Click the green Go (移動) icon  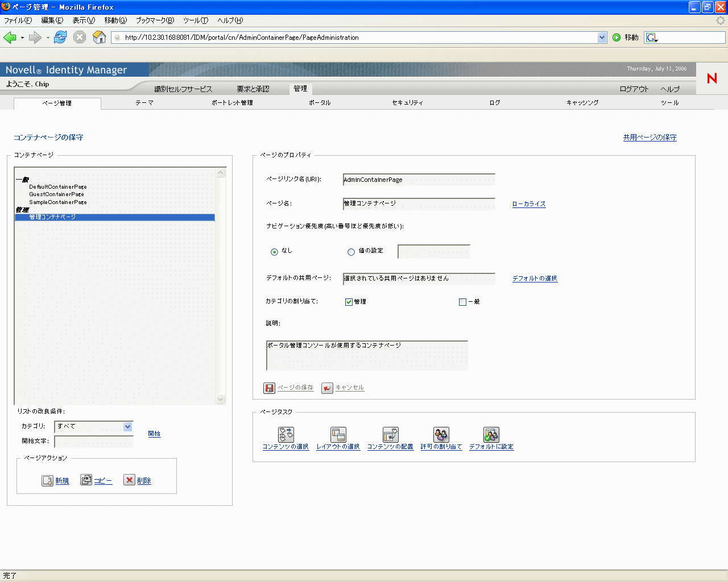click(x=617, y=38)
